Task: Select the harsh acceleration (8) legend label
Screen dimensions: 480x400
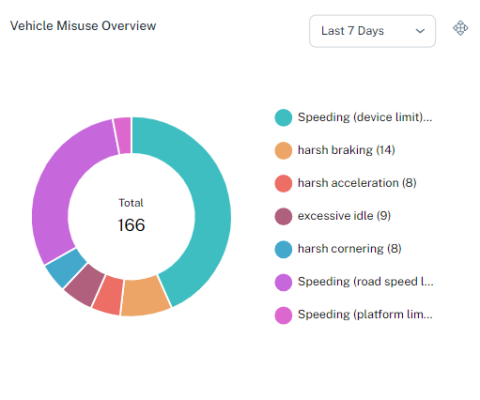Action: 357,183
